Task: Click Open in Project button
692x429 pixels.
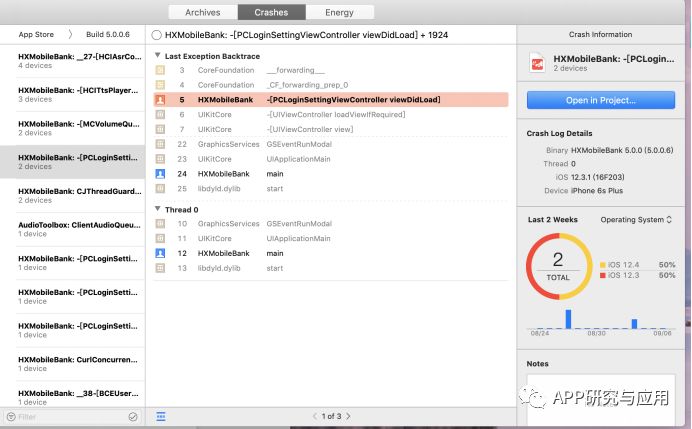Action: 601,100
